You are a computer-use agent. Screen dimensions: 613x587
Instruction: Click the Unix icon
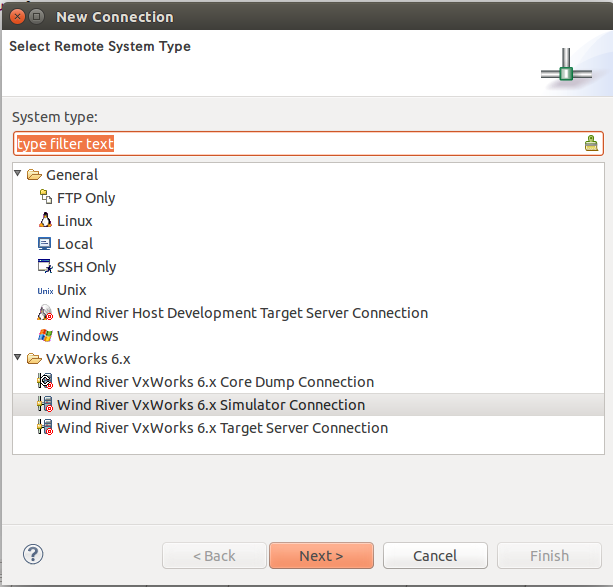(x=45, y=291)
